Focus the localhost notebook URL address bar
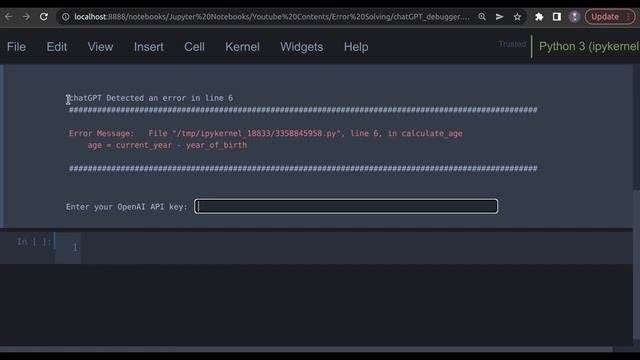The image size is (640, 360). click(x=271, y=17)
